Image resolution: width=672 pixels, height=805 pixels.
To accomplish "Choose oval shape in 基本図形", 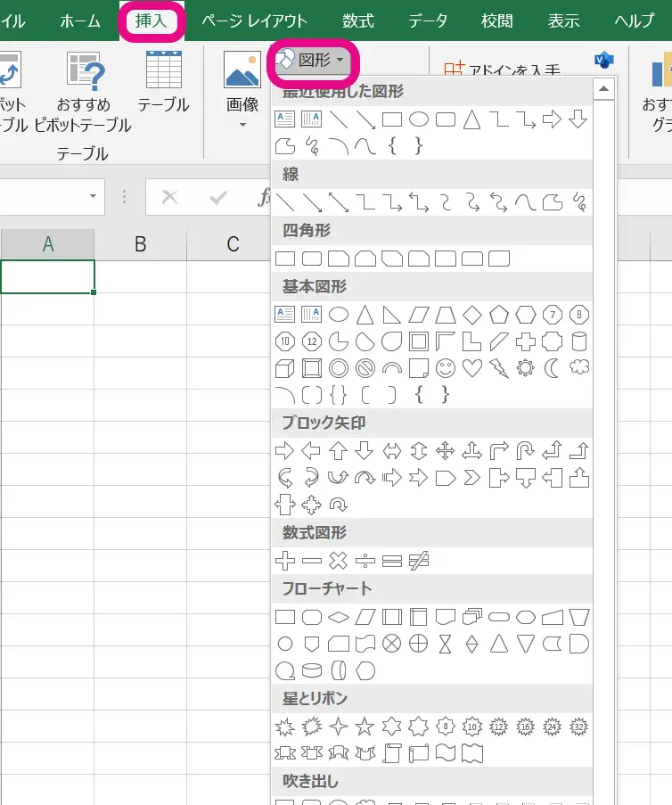I will [339, 315].
